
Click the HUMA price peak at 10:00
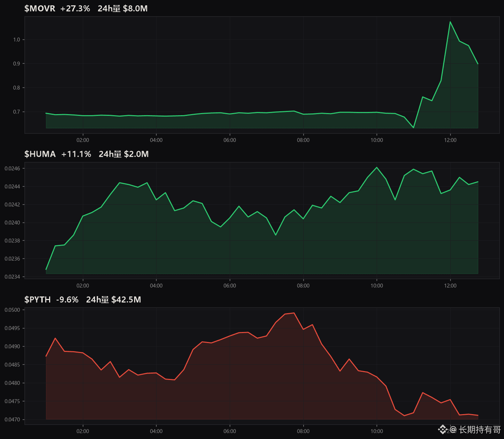click(377, 167)
